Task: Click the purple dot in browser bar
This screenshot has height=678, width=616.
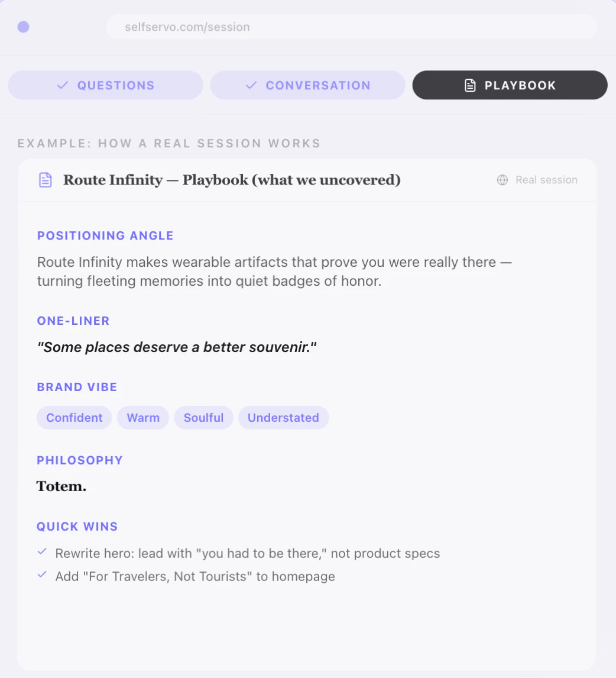Action: click(24, 27)
